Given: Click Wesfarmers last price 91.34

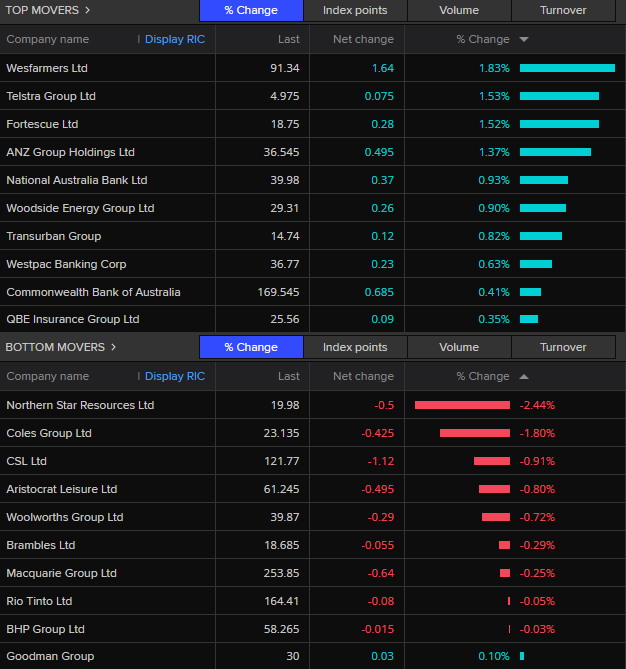Looking at the screenshot, I should (x=285, y=68).
